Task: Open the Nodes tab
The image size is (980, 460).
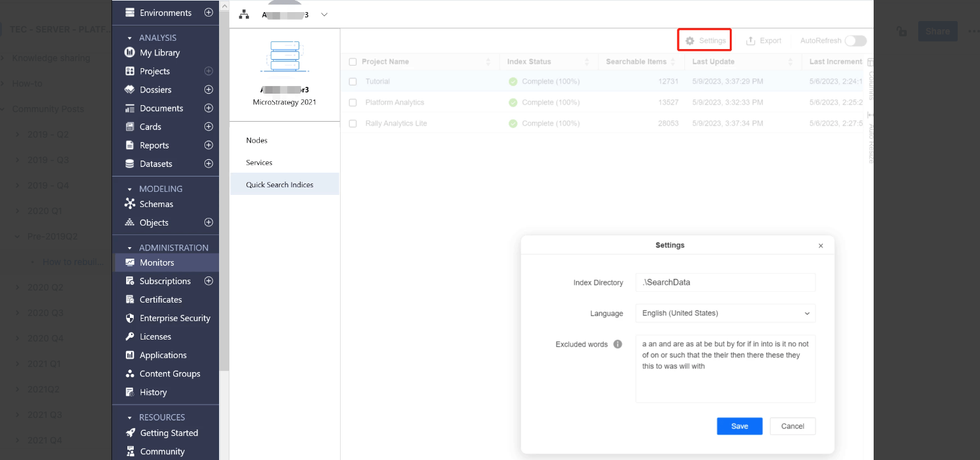Action: (x=257, y=140)
